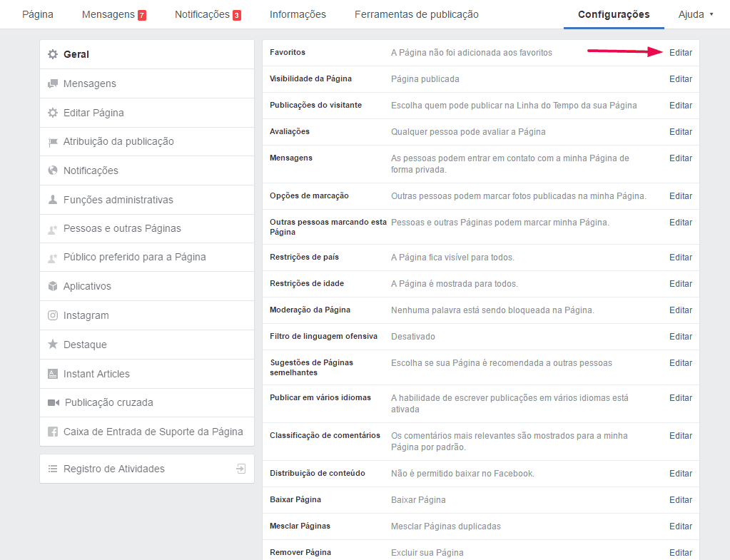Screen dimensions: 730x560
Task: Edit Outras pessoas marcando esta Página
Action: [x=681, y=223]
